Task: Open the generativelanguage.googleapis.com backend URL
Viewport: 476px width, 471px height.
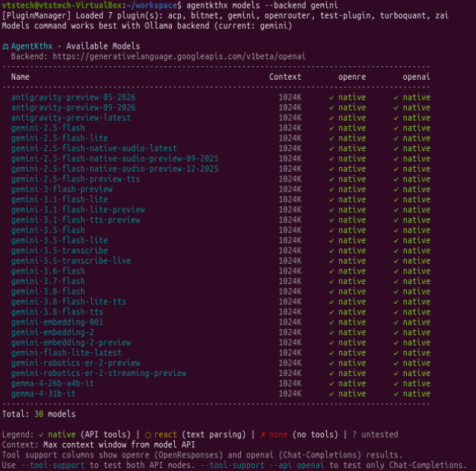Action: [x=179, y=57]
